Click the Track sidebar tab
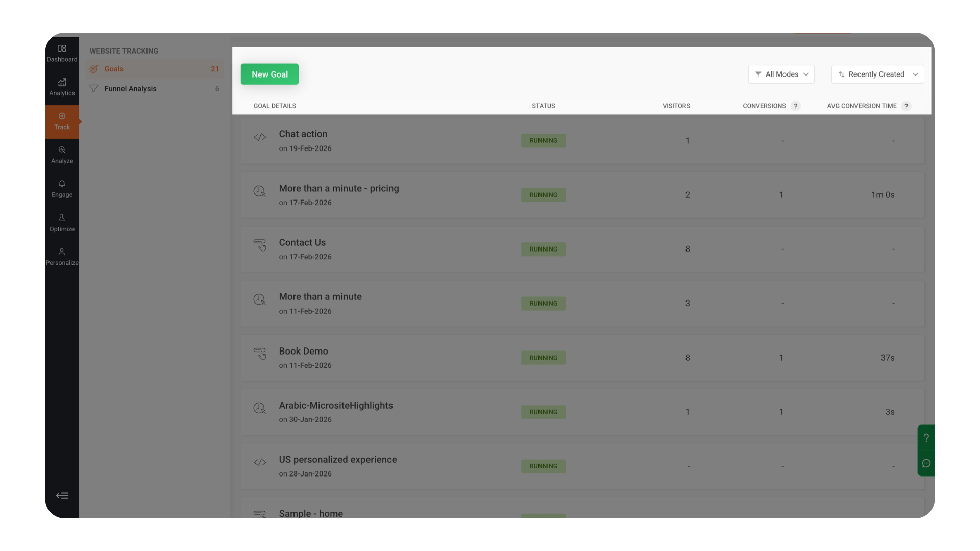 pos(62,121)
